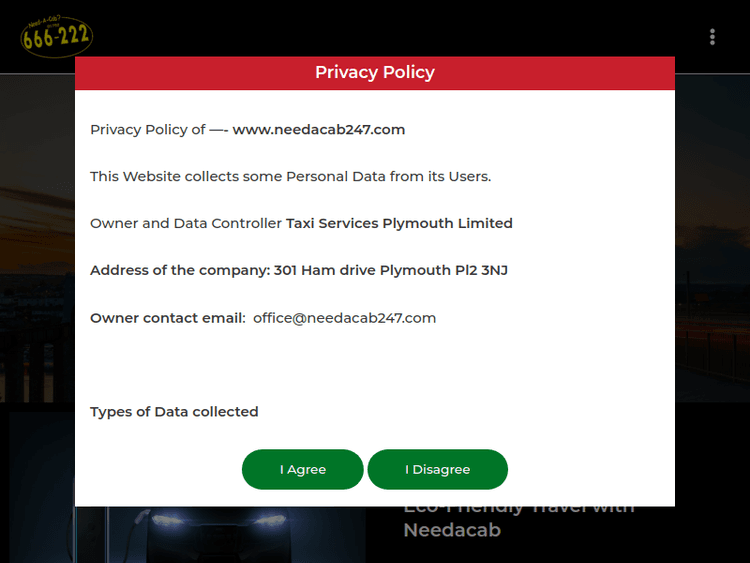Click the 'Needacab' heading behind the dialog
The width and height of the screenshot is (750, 563).
[452, 531]
